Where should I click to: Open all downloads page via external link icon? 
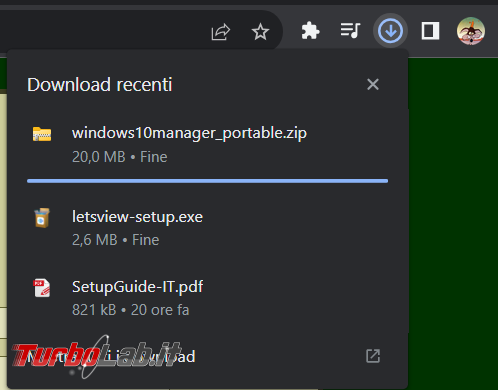click(x=373, y=356)
